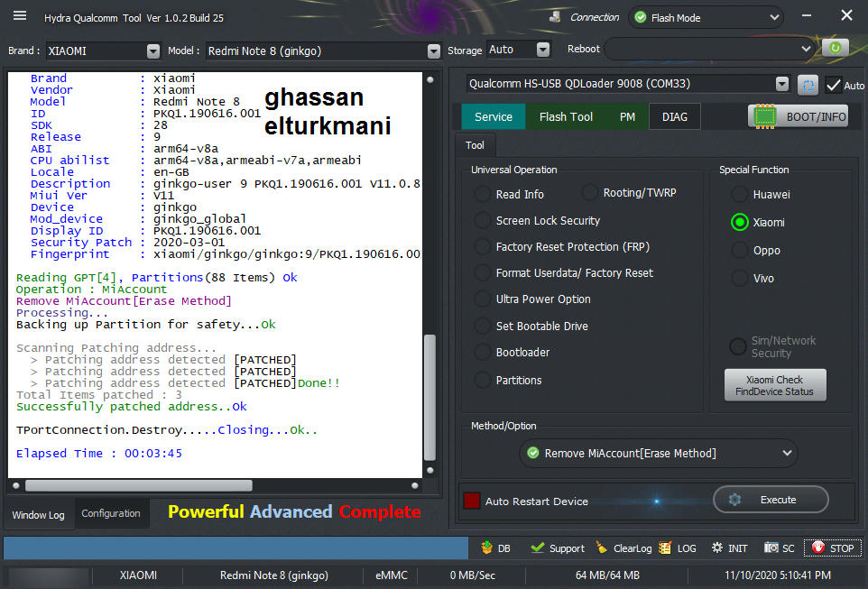868x589 pixels.
Task: Open the Storage Auto dropdown
Action: [x=543, y=50]
